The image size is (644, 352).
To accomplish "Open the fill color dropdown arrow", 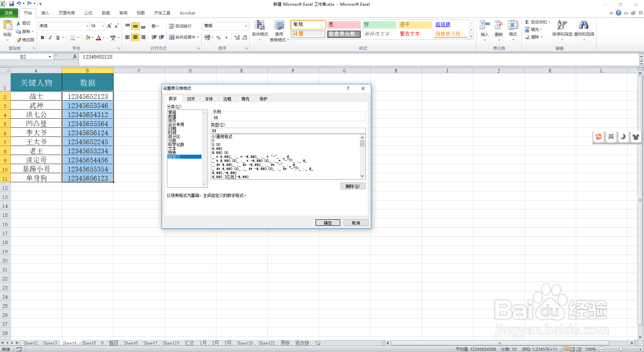I will pos(93,37).
